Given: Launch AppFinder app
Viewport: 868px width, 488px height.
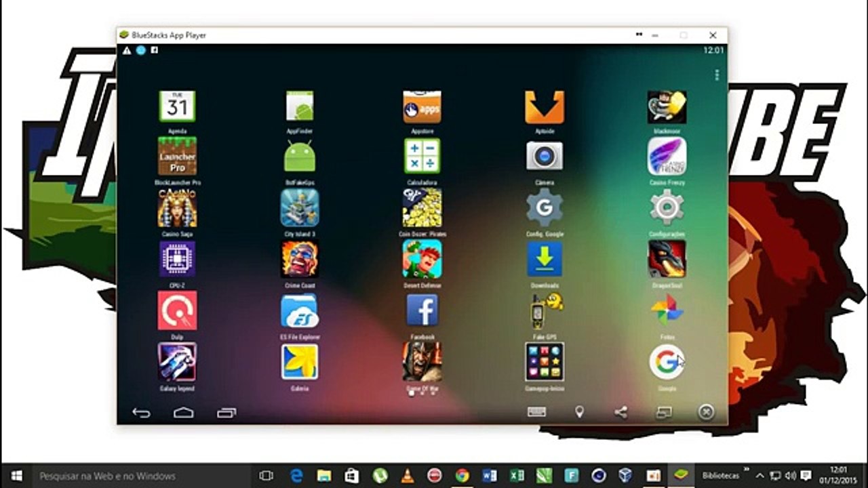Looking at the screenshot, I should [x=300, y=106].
